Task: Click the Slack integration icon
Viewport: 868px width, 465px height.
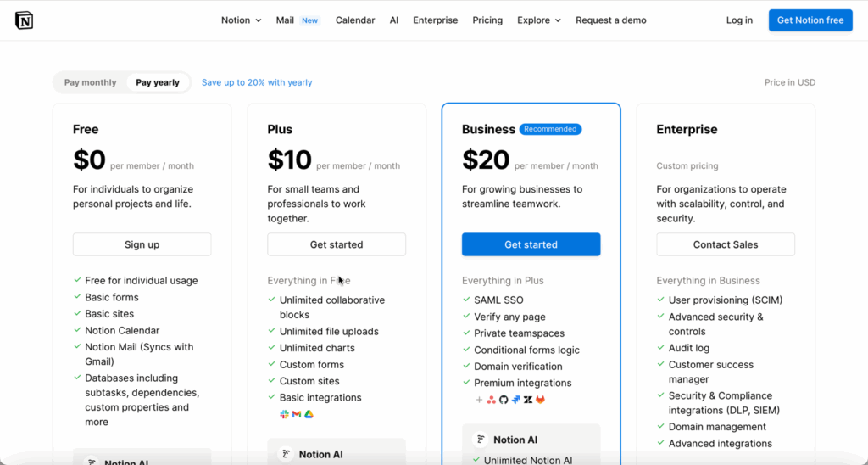Action: point(285,414)
